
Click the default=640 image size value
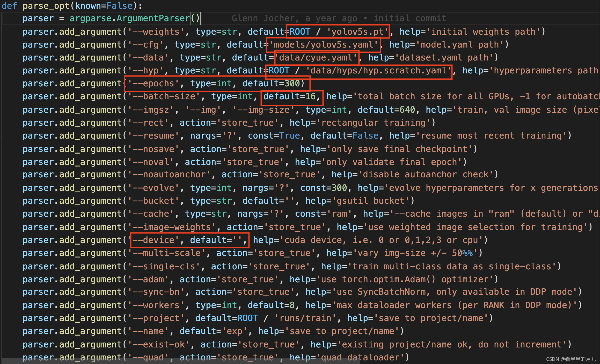coord(386,110)
